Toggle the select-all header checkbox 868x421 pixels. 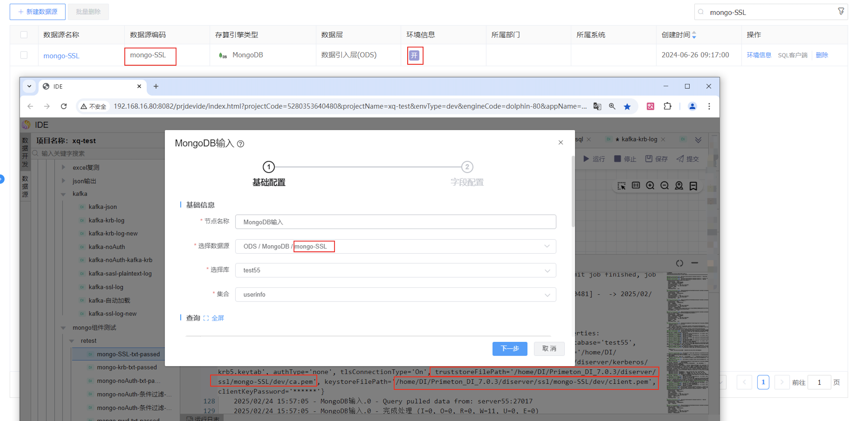[24, 35]
